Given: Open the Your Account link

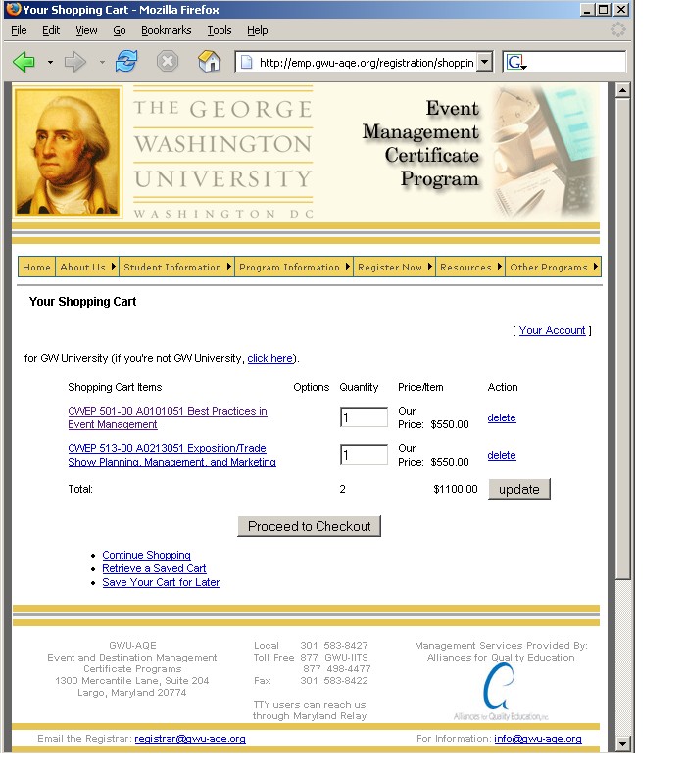Looking at the screenshot, I should coord(552,330).
